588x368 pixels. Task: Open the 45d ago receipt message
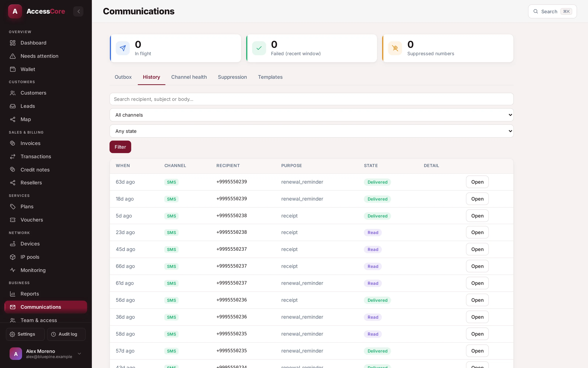point(477,249)
